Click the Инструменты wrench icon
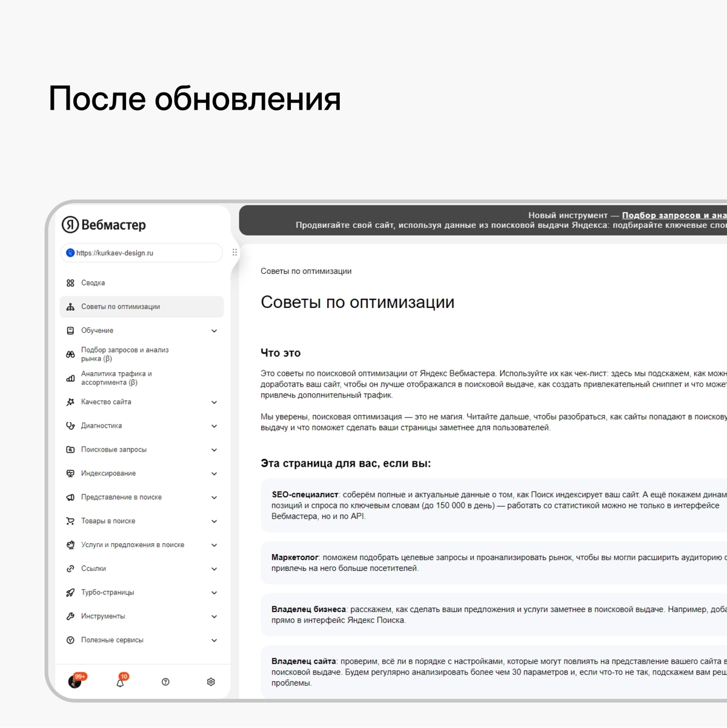Viewport: 727px width, 728px height. tap(70, 616)
